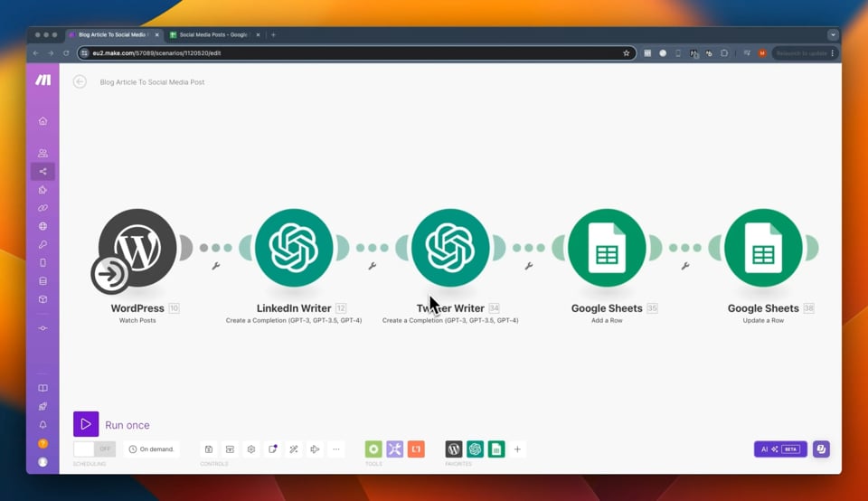Viewport: 868px width, 501px height.
Task: Click the explain flow airplane icon
Action: click(315, 449)
